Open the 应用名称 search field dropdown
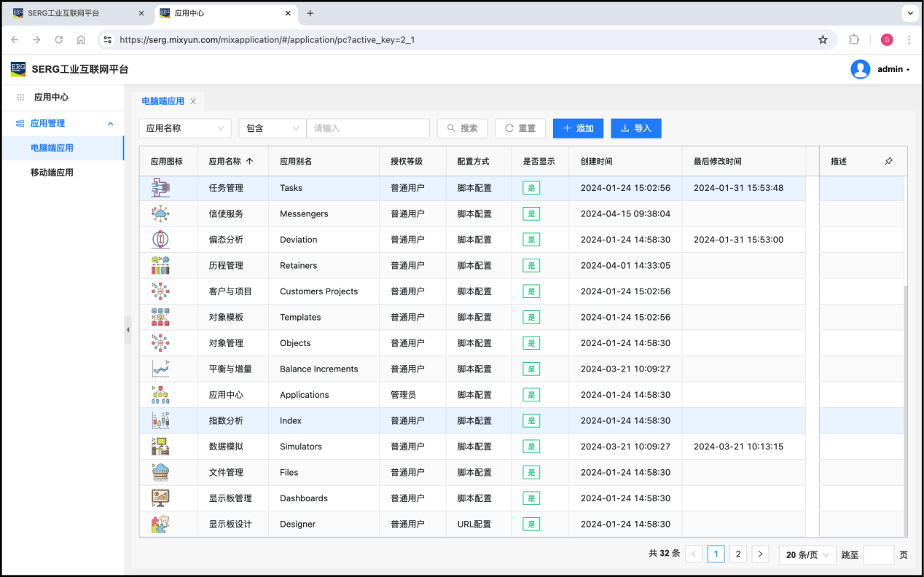The image size is (924, 577). pos(185,128)
